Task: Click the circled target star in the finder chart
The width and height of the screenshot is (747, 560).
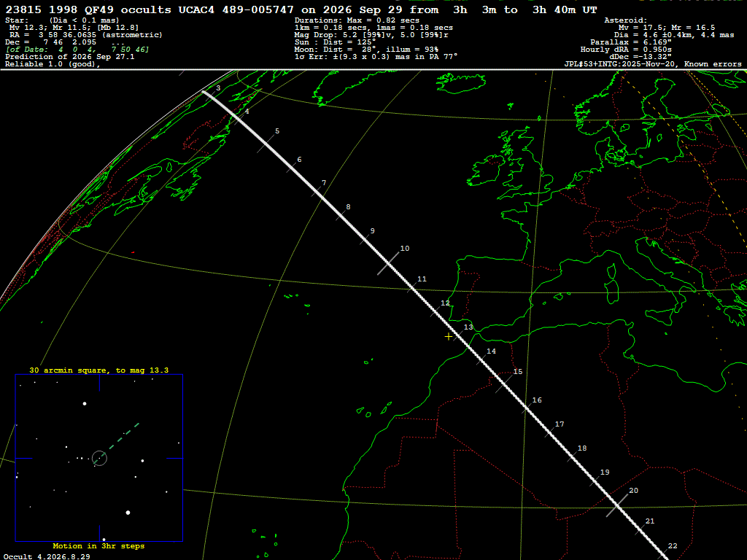Action: pyautogui.click(x=99, y=458)
